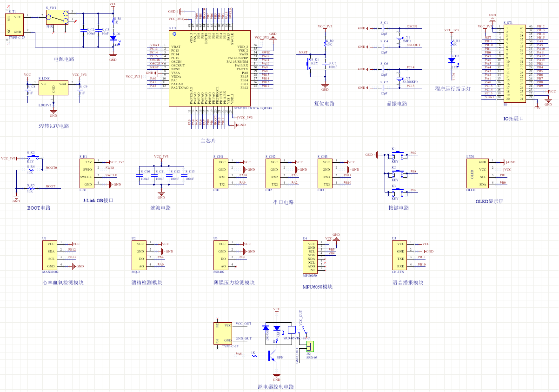Click the 'NRST' net label in reset circuit
The height and width of the screenshot is (392, 559).
pyautogui.click(x=303, y=53)
